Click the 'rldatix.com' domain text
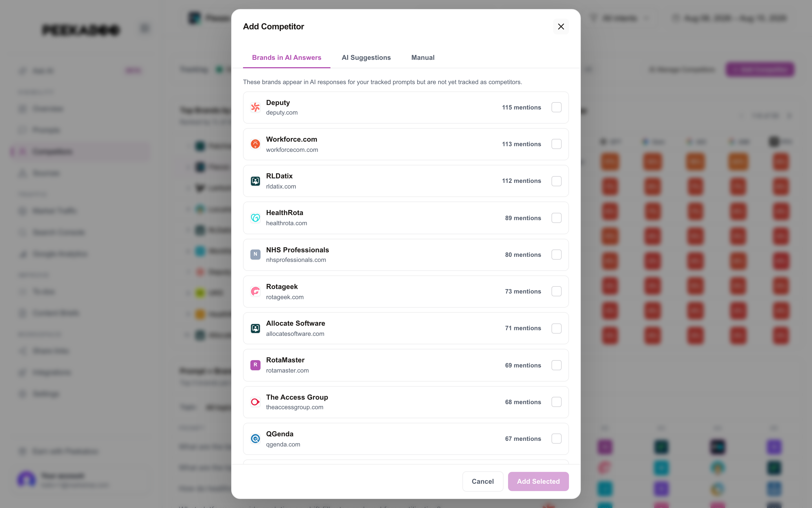The image size is (812, 508). tap(281, 187)
